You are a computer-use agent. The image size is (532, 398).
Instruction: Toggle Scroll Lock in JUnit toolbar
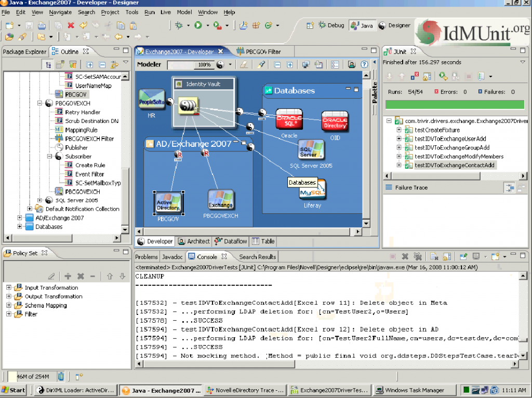pyautogui.click(x=427, y=76)
